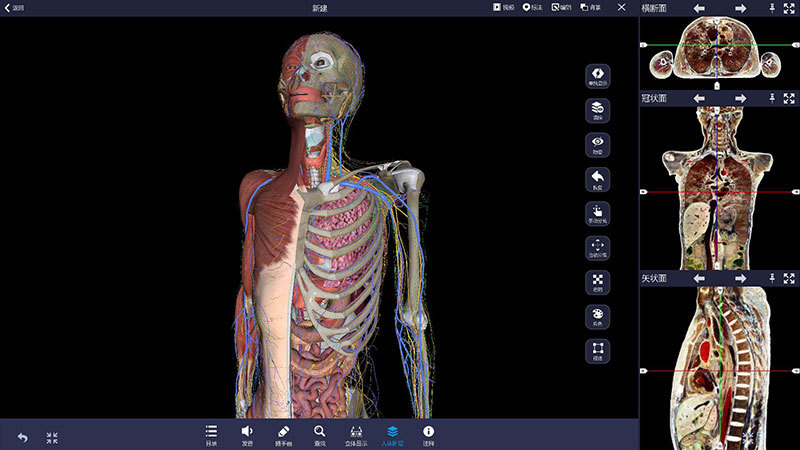Enable the 立体显示 3D glasses mode
The height and width of the screenshot is (450, 800).
[x=356, y=436]
